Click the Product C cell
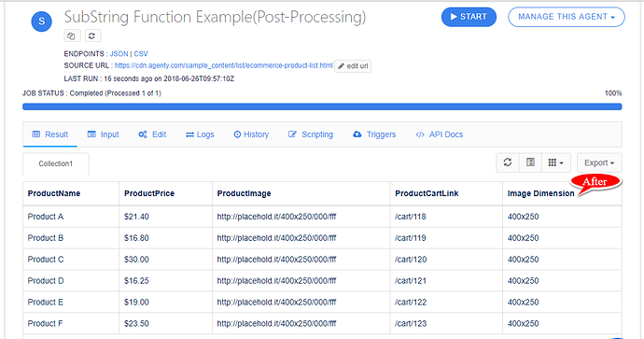 [x=71, y=260]
